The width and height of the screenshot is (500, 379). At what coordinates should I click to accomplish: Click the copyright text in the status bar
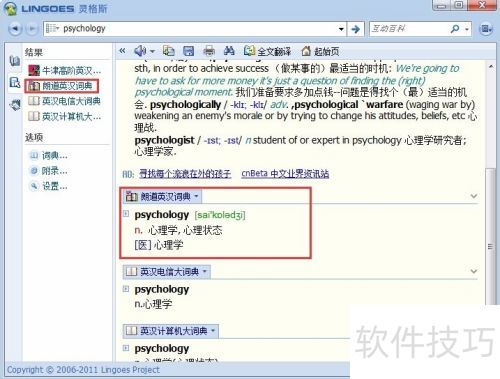(x=83, y=370)
